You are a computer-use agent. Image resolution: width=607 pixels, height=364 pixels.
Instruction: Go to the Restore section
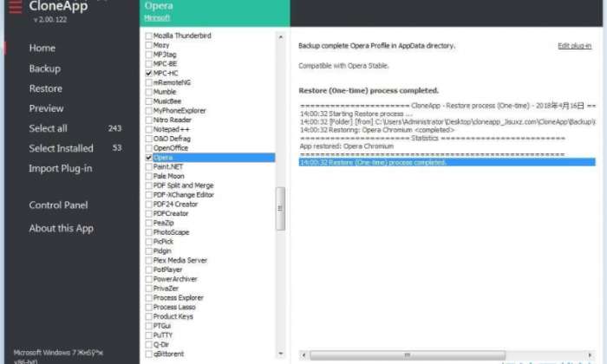pos(46,88)
